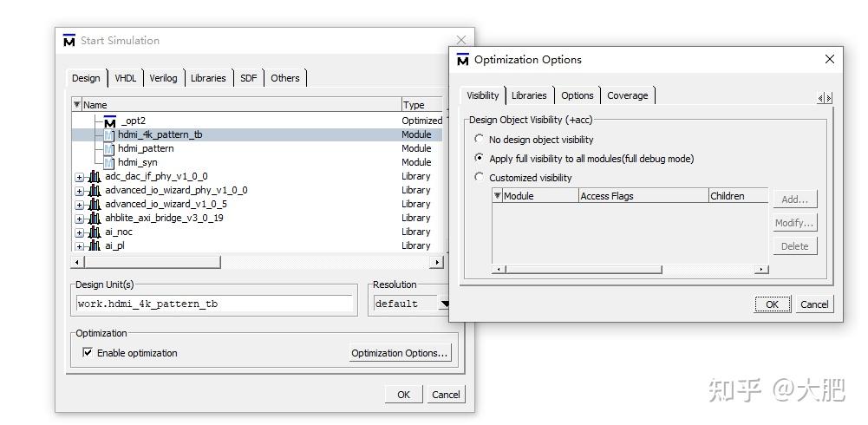Choose Customized visibility radio button
Image resolution: width=868 pixels, height=425 pixels.
(x=479, y=177)
